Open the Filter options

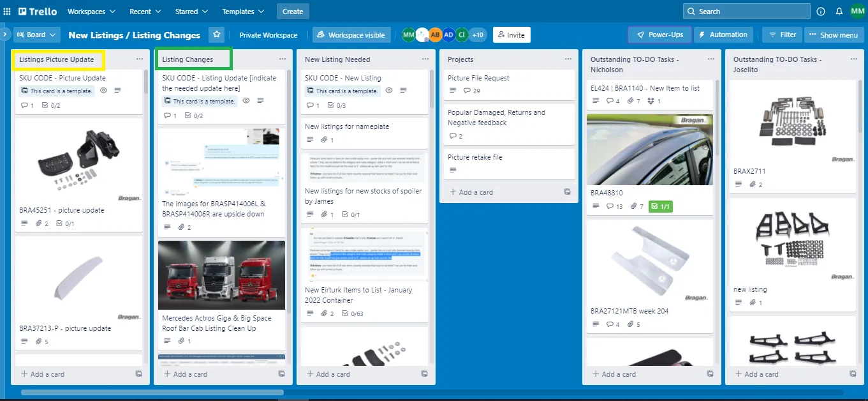[x=783, y=34]
